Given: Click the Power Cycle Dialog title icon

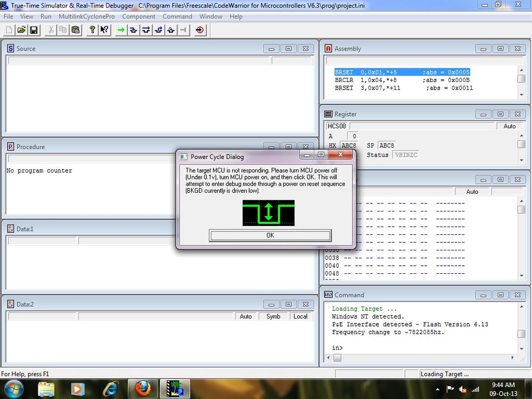Looking at the screenshot, I should pos(184,157).
